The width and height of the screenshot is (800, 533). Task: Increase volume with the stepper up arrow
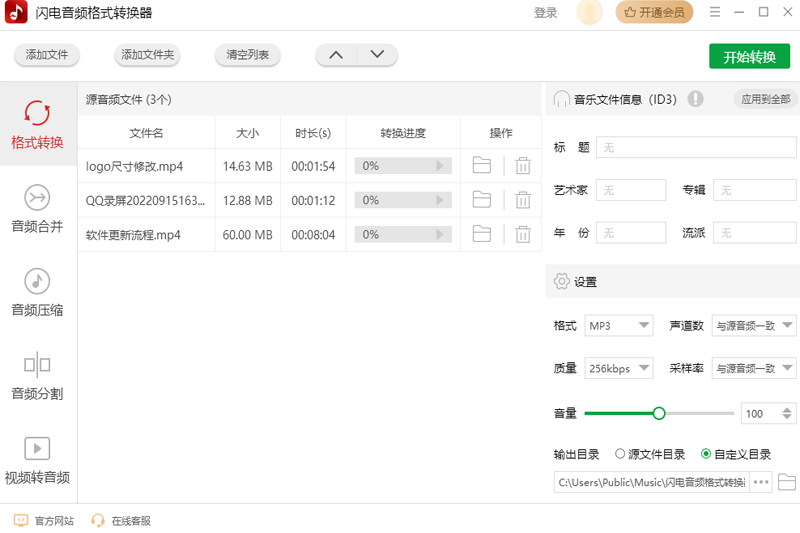point(787,409)
